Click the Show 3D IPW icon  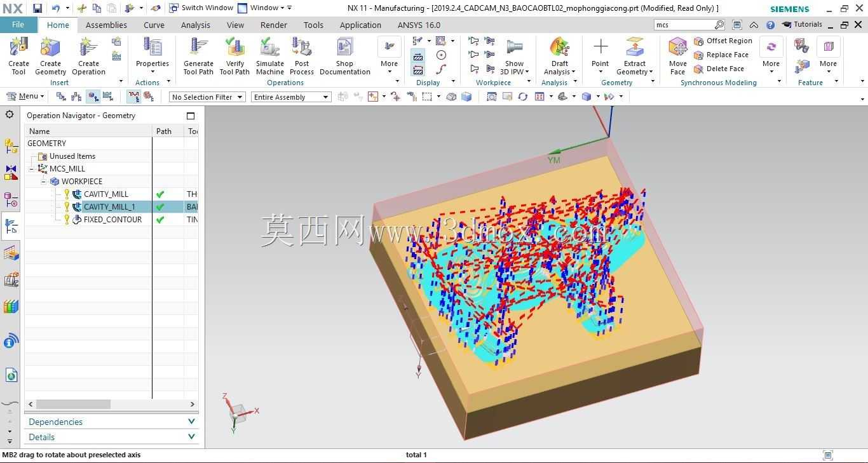(514, 48)
